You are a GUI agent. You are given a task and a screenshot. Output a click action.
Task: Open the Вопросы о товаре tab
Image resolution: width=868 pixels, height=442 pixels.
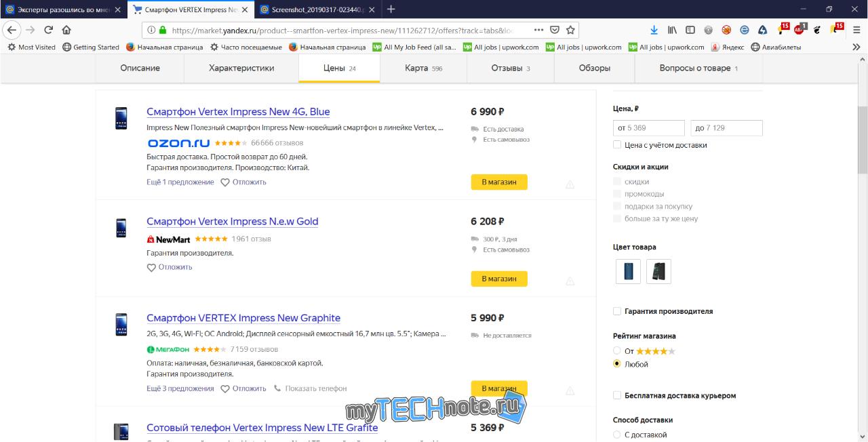698,68
